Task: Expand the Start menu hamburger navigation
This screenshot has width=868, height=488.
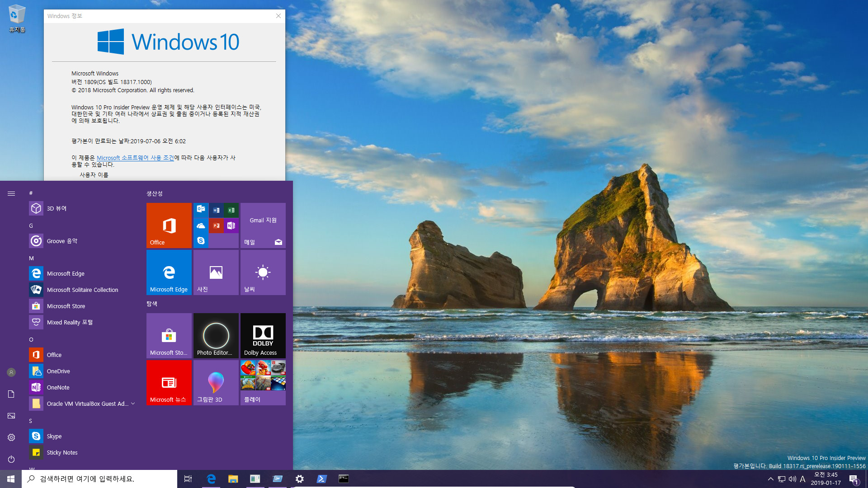Action: click(x=11, y=193)
